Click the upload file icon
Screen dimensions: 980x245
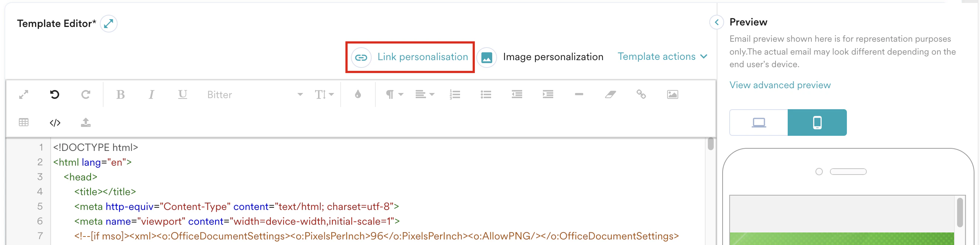click(85, 122)
